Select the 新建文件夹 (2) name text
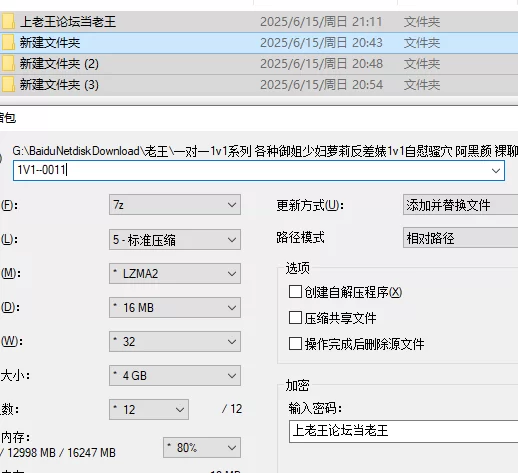 click(59, 64)
